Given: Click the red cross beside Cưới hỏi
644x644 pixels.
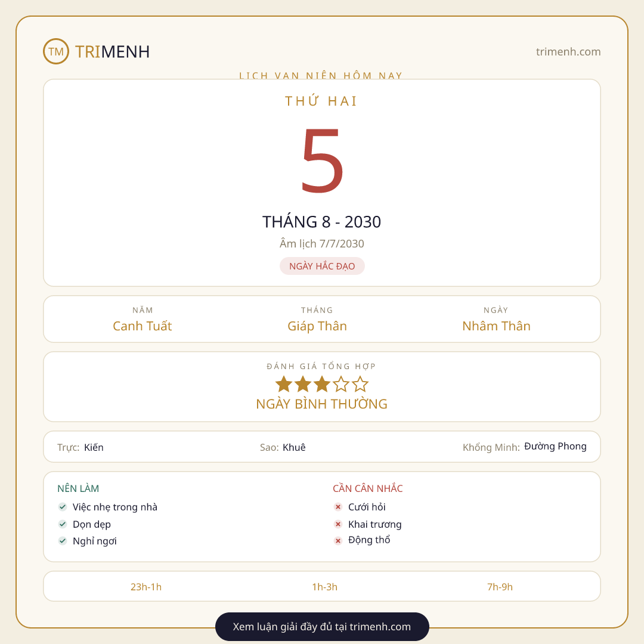Looking at the screenshot, I should [338, 507].
